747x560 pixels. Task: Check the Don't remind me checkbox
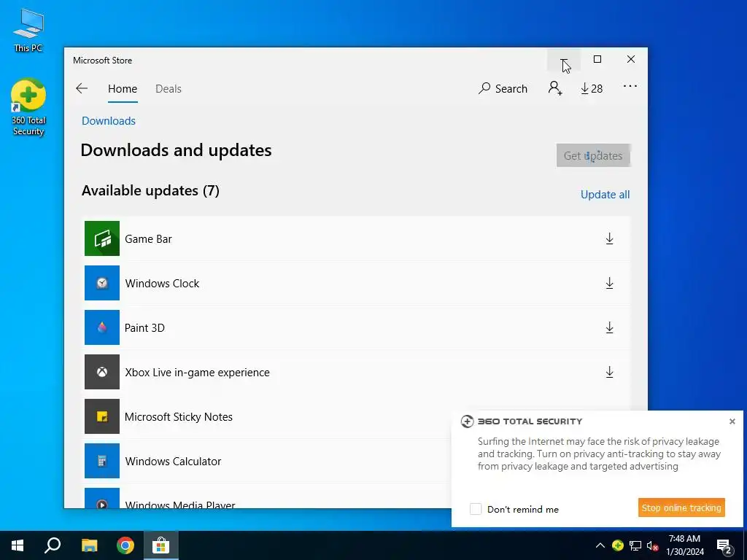(x=476, y=509)
